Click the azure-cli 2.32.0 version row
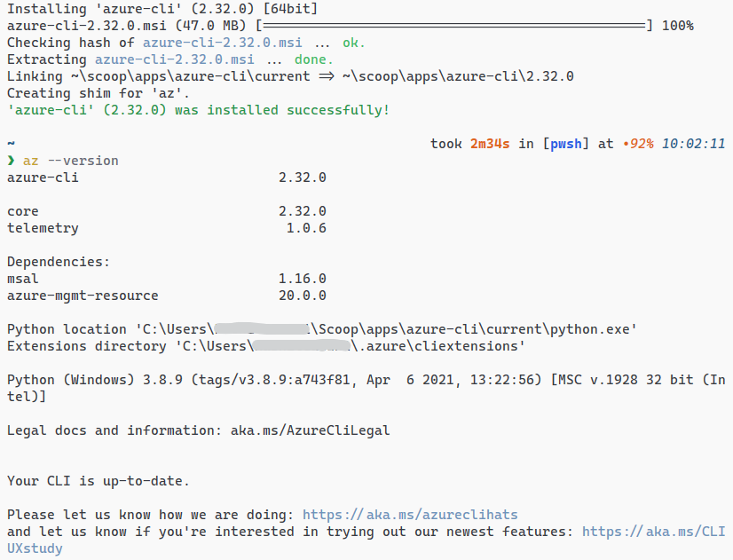The width and height of the screenshot is (733, 560). (x=167, y=177)
